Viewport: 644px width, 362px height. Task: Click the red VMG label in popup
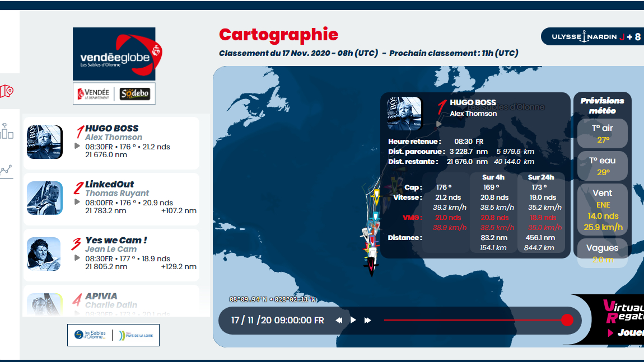412,218
